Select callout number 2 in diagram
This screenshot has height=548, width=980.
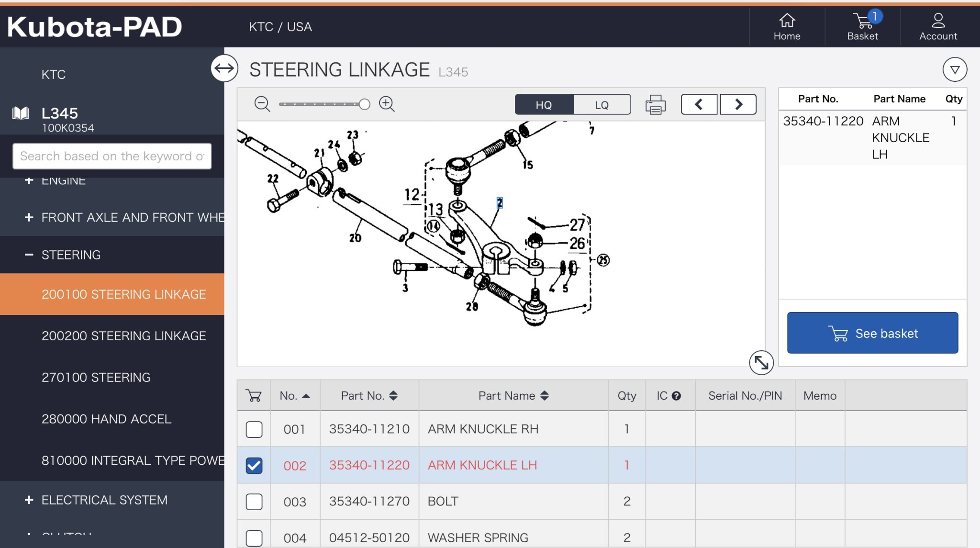tap(500, 203)
